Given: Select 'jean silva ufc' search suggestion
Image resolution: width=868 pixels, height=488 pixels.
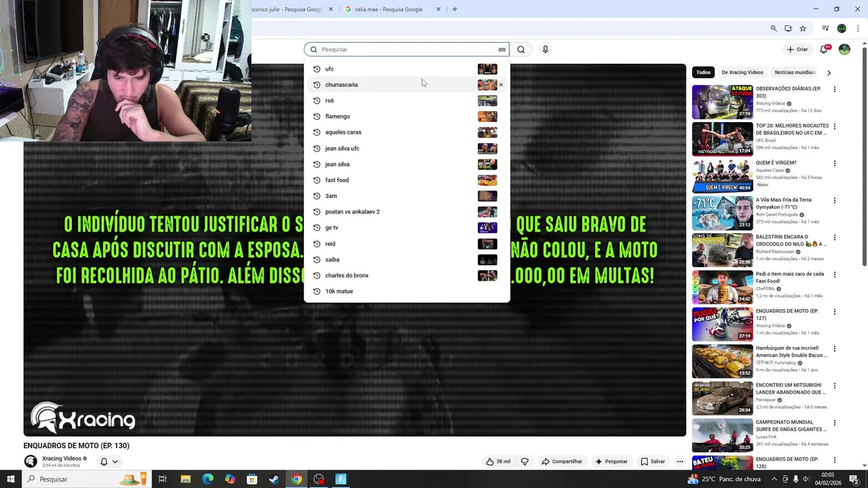Looking at the screenshot, I should pos(407,148).
